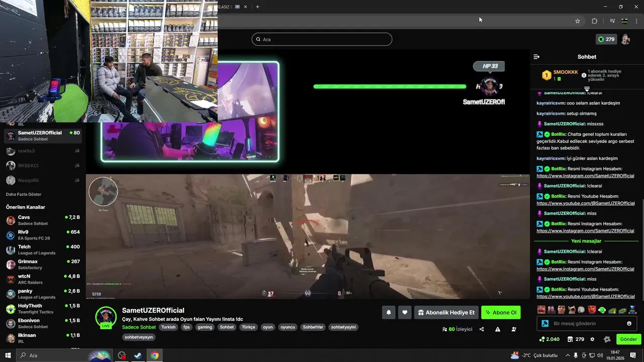The image size is (644, 362).
Task: Open NesqoRii channel in sidebar
Action: click(43, 180)
